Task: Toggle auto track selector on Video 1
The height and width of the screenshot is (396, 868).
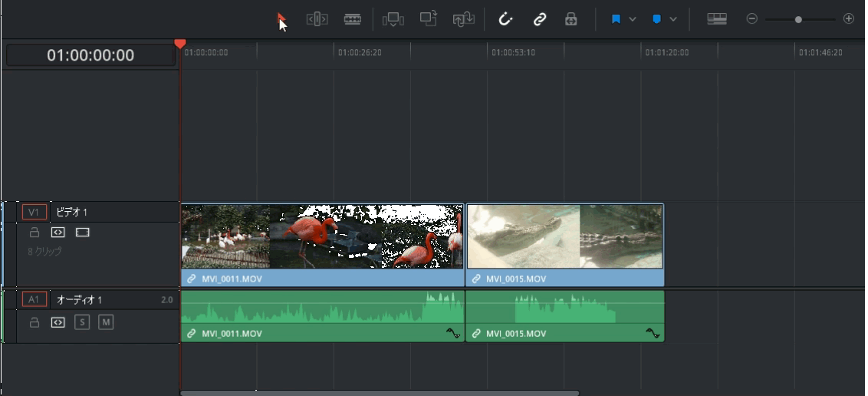Action: click(58, 233)
